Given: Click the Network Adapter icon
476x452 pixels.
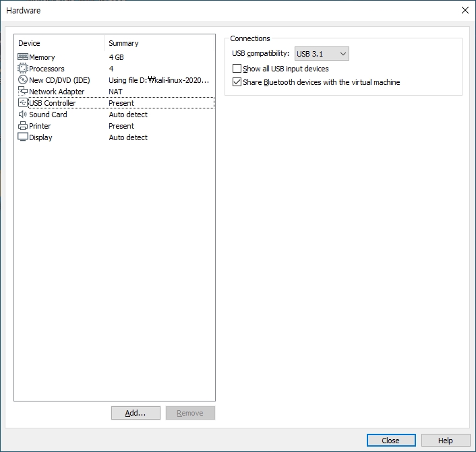Looking at the screenshot, I should pyautogui.click(x=23, y=91).
